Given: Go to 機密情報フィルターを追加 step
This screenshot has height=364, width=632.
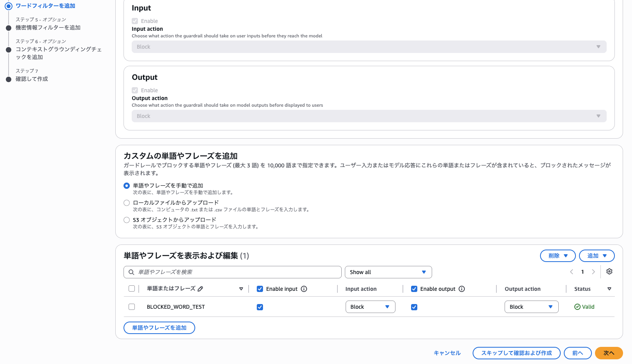Looking at the screenshot, I should coord(48,28).
